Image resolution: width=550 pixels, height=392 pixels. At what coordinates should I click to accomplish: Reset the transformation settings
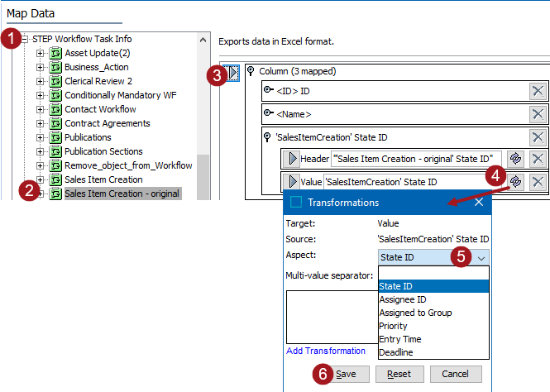399,374
